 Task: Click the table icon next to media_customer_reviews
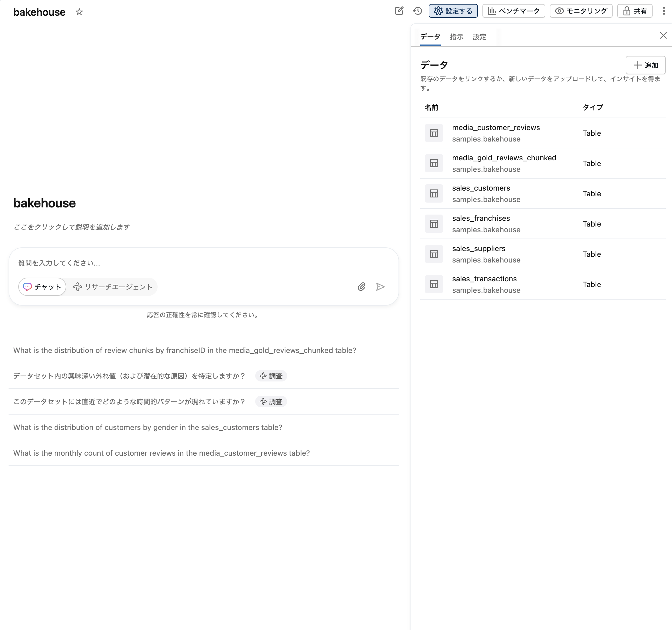(434, 133)
